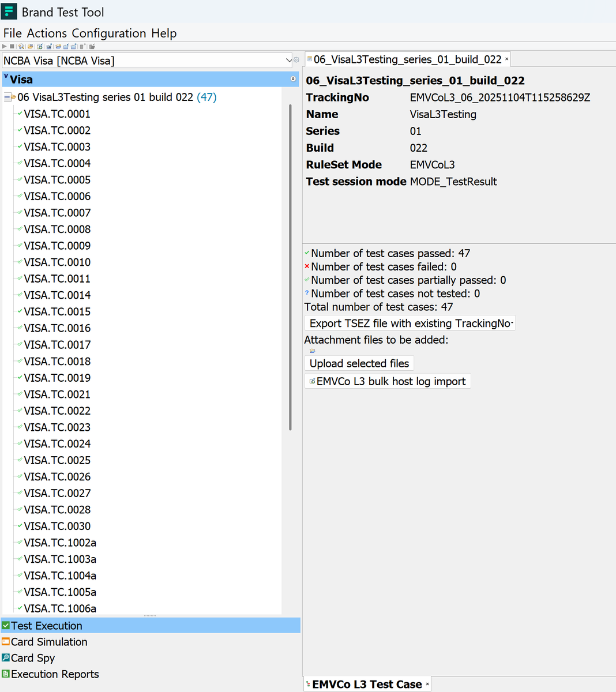Open the Actions menu
This screenshot has width=616, height=692.
coord(47,33)
